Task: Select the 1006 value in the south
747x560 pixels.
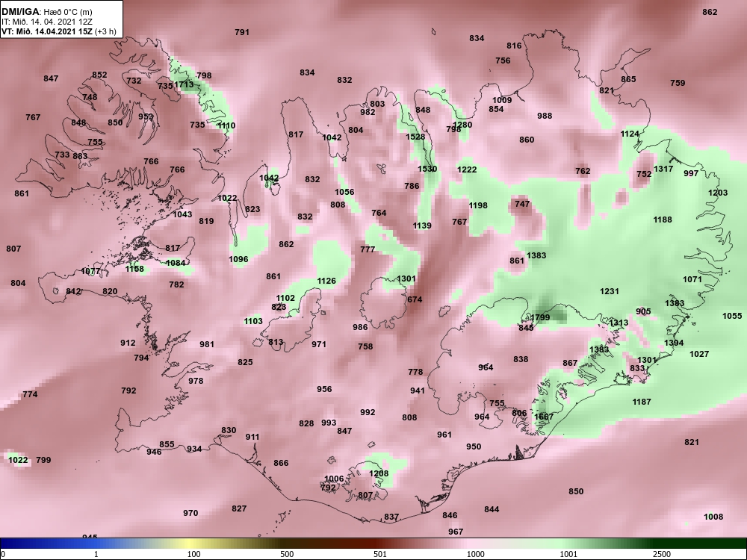Action: [x=334, y=479]
